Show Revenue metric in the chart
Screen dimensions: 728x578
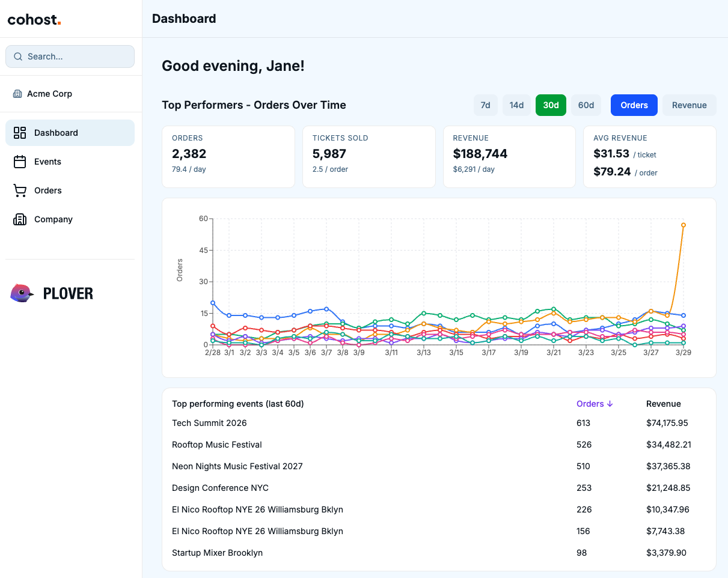coord(690,105)
